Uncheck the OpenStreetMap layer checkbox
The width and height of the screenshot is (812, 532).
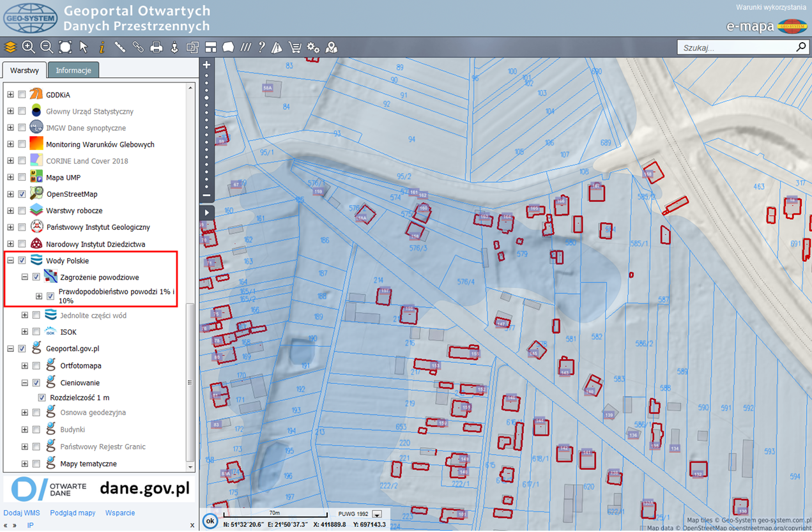[x=22, y=194]
